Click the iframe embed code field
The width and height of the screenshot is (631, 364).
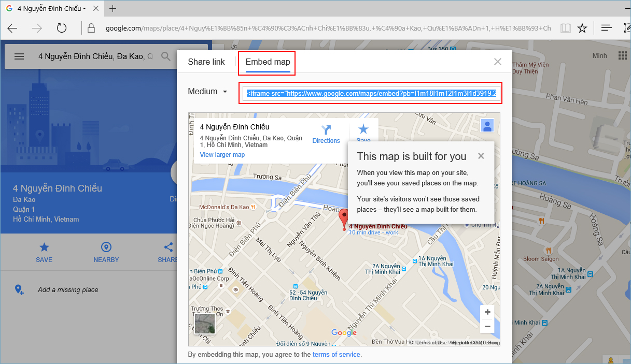coord(371,94)
